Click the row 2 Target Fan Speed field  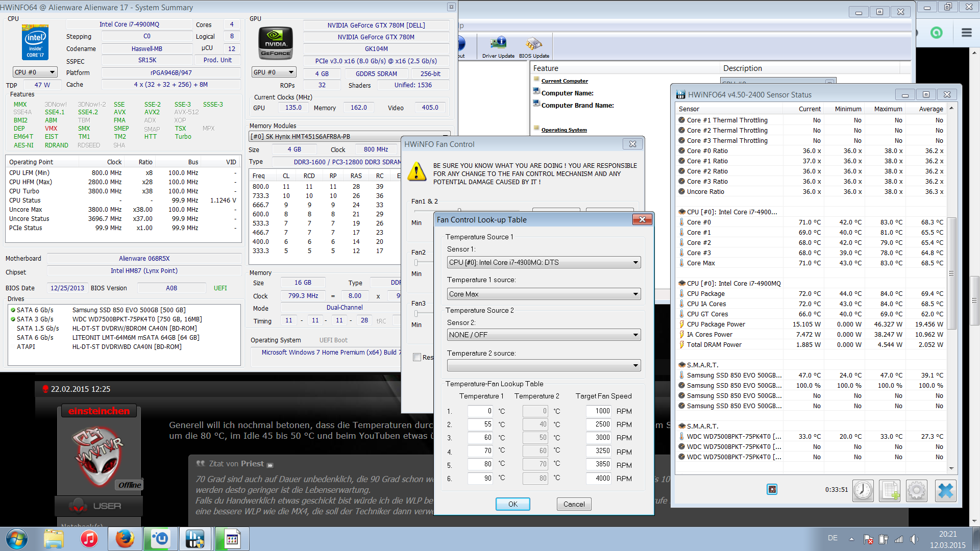click(x=598, y=424)
